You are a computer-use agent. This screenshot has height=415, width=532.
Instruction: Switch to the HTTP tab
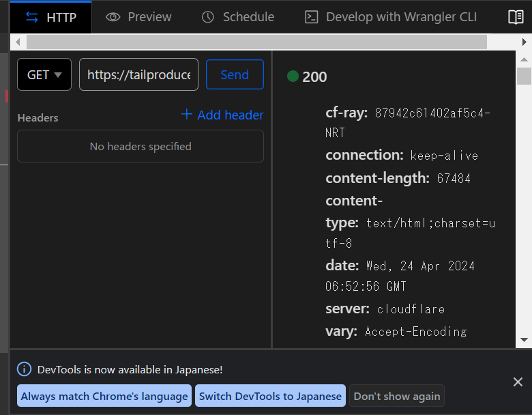[51, 17]
